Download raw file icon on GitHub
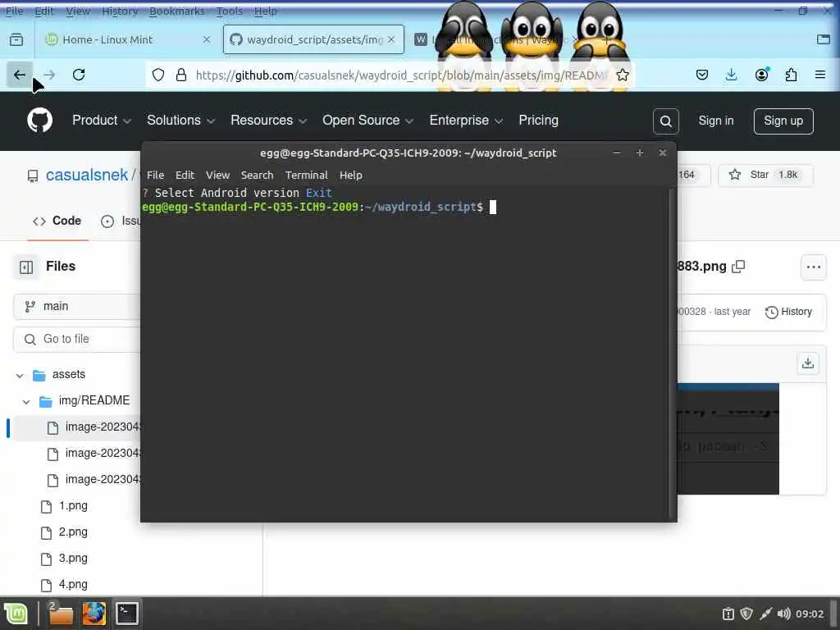 807,363
